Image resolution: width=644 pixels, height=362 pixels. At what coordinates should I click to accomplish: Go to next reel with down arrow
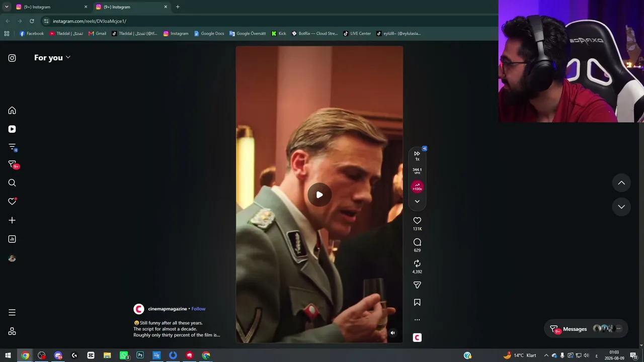(x=621, y=207)
